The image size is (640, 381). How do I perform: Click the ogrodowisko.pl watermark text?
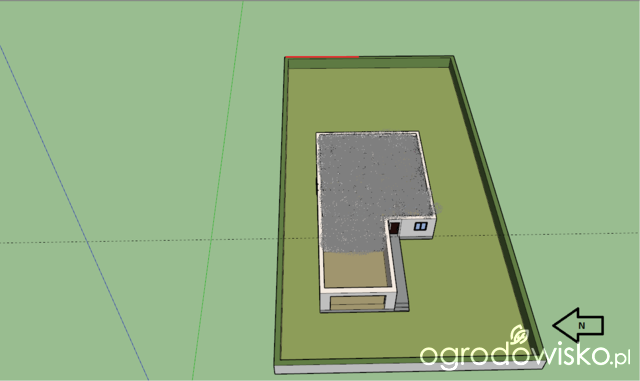click(x=525, y=356)
